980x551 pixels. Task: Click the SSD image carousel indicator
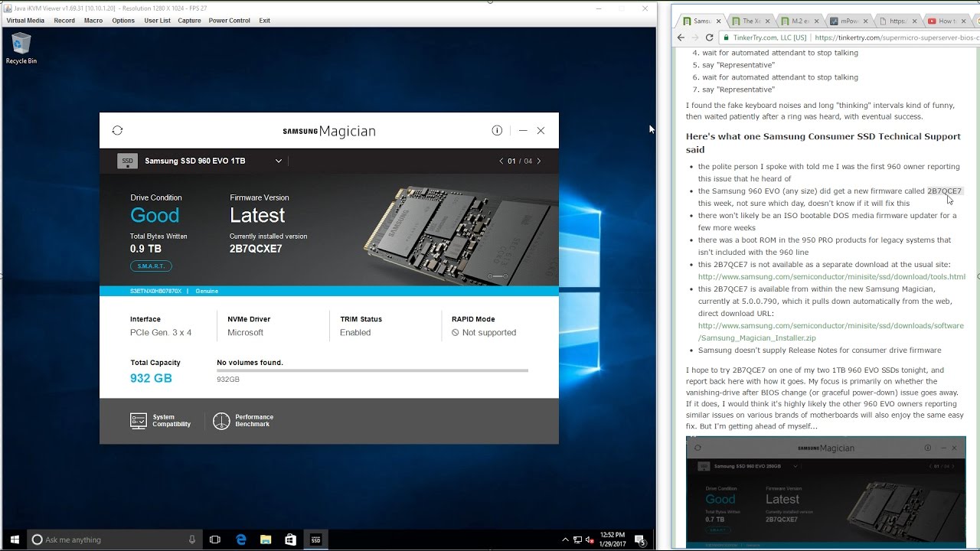coord(498,275)
